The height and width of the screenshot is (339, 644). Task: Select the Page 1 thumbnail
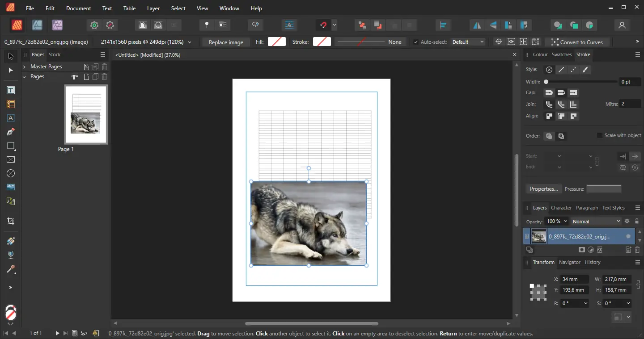(86, 115)
